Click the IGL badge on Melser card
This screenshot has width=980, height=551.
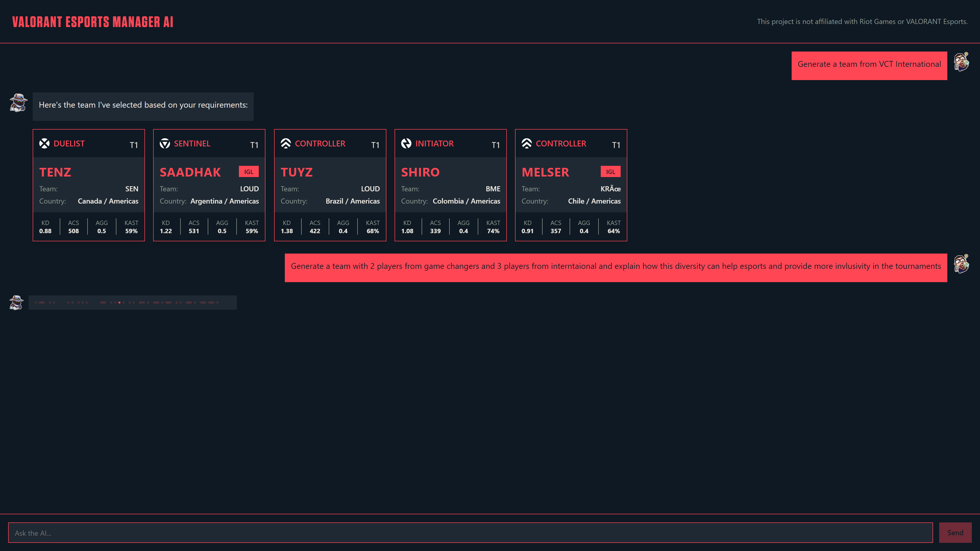pos(610,172)
